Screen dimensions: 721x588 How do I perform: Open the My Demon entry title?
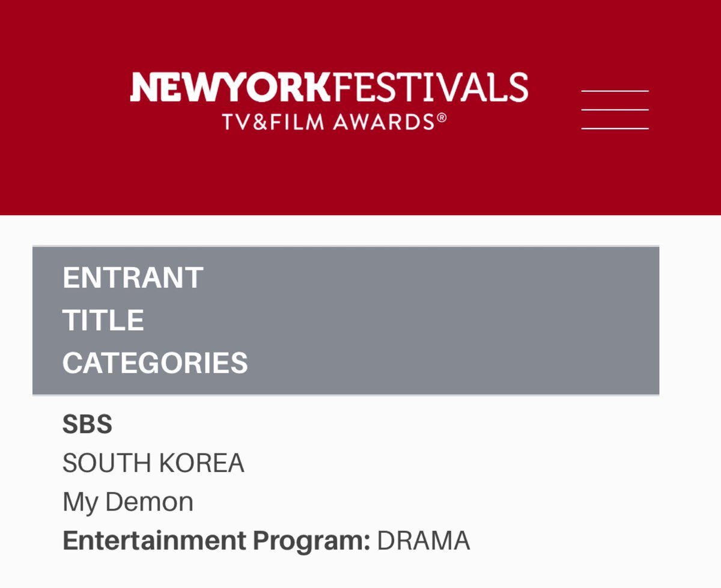(x=128, y=503)
